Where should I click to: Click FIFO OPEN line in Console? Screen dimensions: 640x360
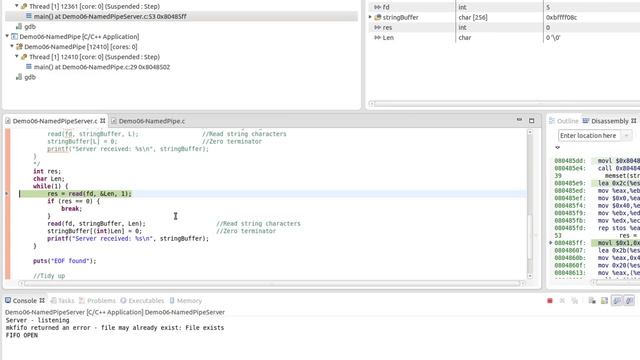(x=22, y=335)
